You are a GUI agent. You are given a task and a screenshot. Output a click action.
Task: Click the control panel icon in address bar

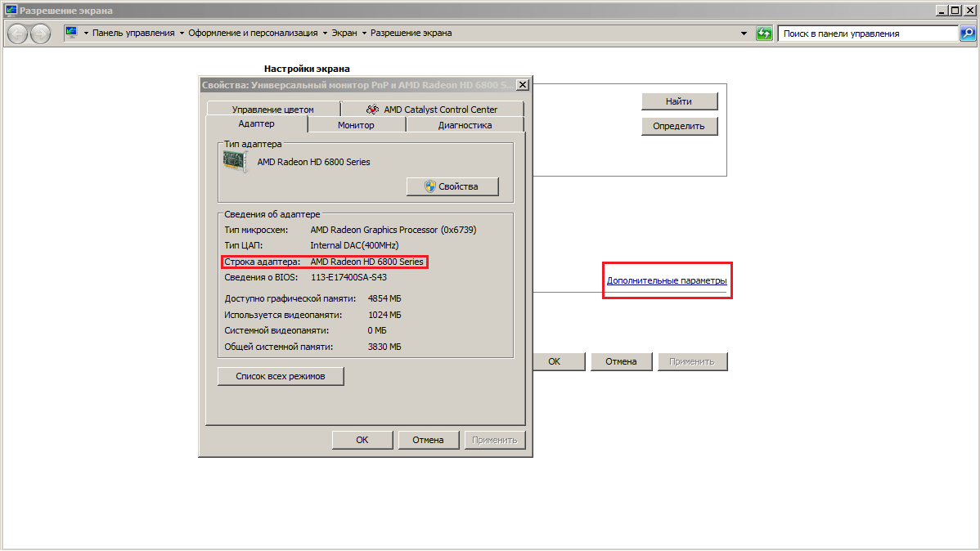coord(71,33)
